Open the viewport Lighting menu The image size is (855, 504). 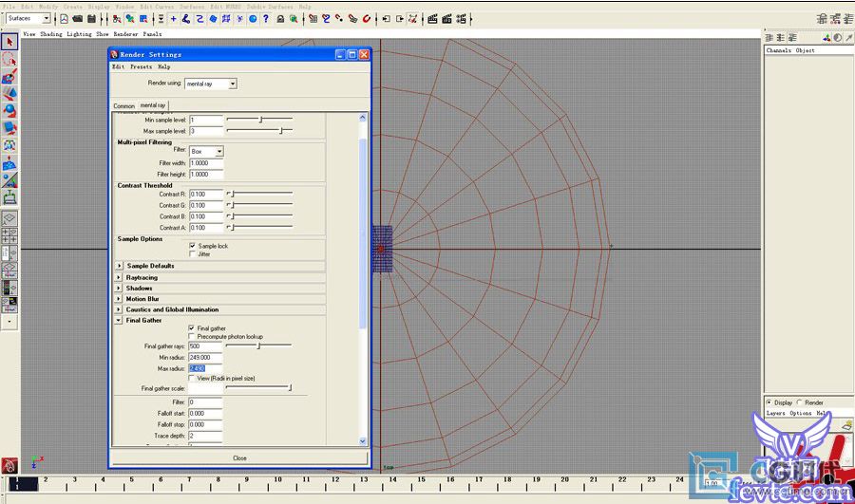point(79,34)
